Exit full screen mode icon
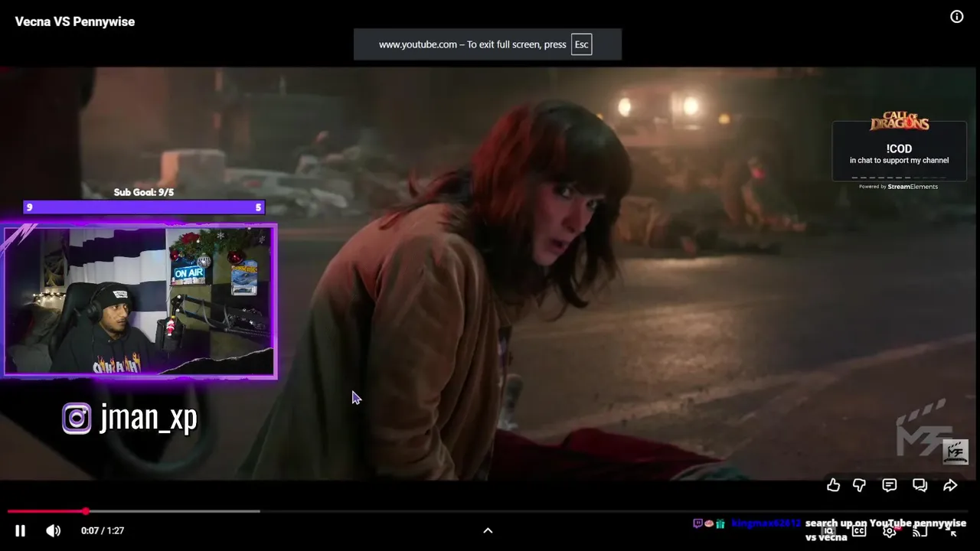The height and width of the screenshot is (551, 980). [x=951, y=531]
